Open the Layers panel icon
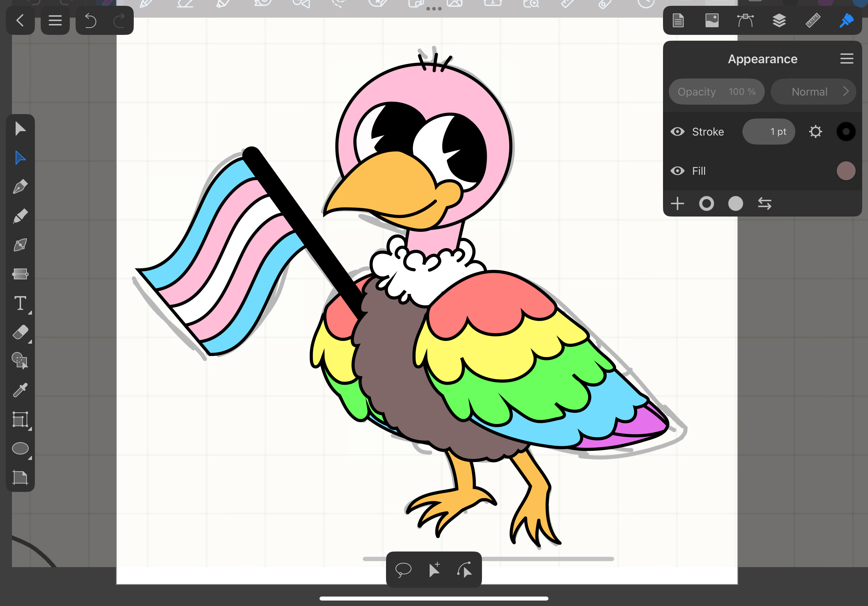 (x=779, y=20)
